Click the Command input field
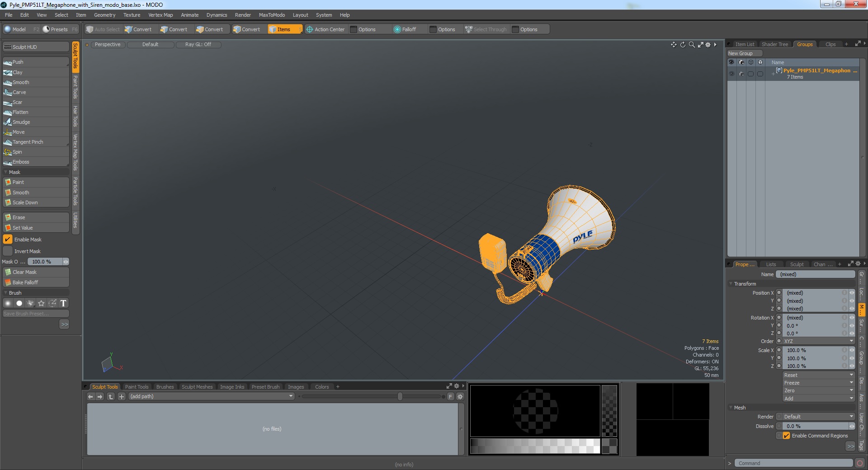 (x=793, y=463)
